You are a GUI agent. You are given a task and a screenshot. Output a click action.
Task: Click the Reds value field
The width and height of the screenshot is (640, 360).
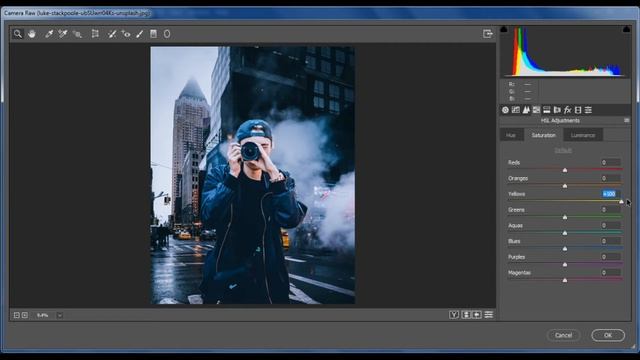(x=610, y=162)
